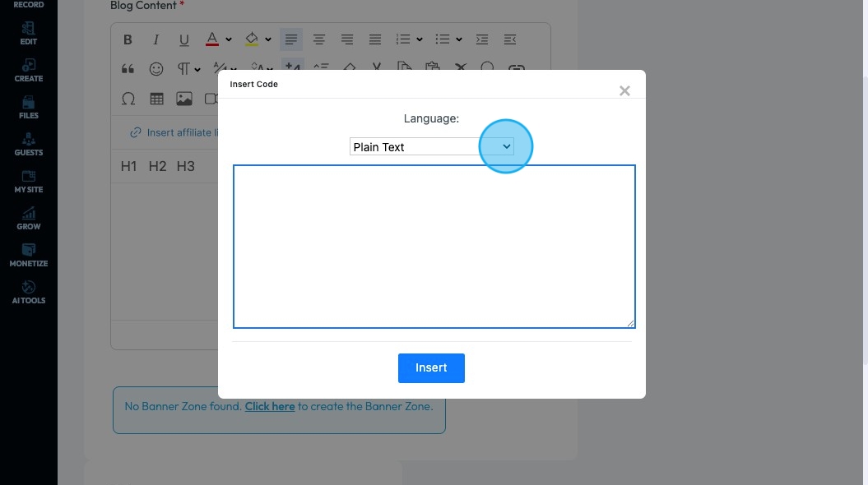Open the paragraph format menu
868x485 pixels.
[x=183, y=69]
